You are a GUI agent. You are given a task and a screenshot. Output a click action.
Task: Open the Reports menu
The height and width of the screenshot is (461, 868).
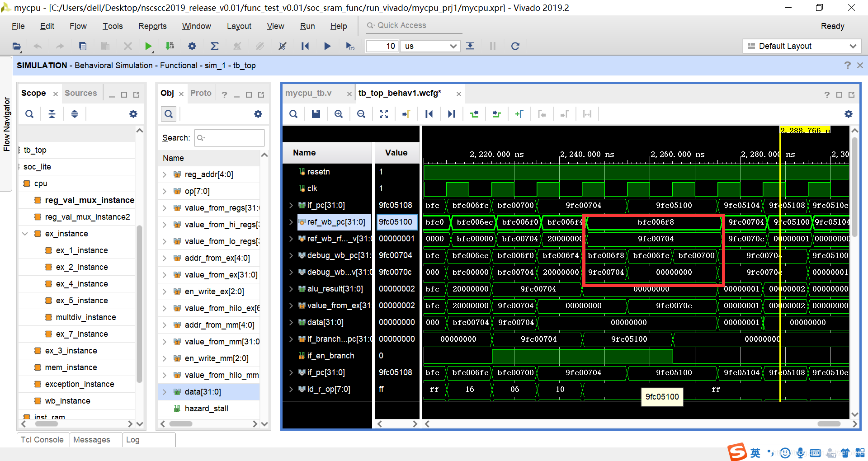[x=152, y=26]
